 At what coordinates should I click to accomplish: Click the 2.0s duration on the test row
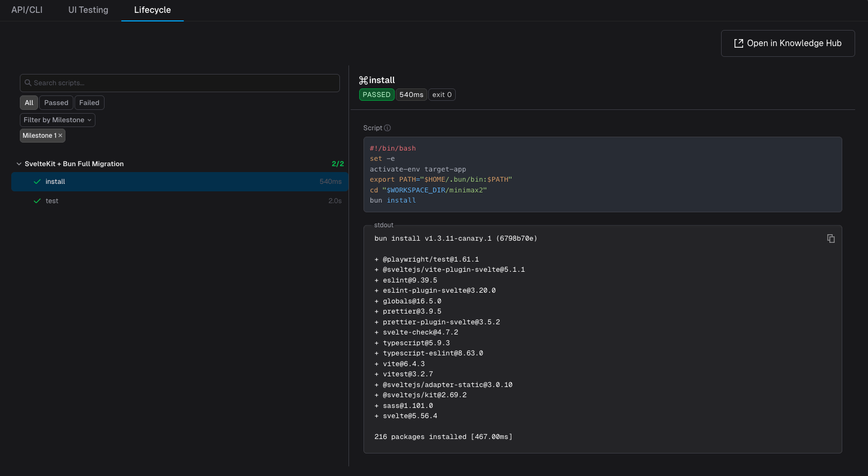335,201
